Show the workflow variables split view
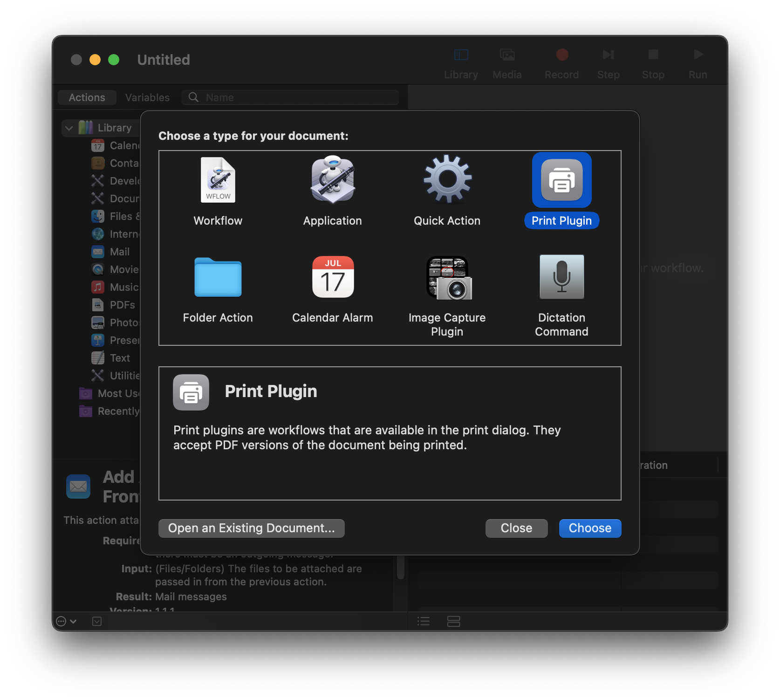The width and height of the screenshot is (780, 700). 453,621
